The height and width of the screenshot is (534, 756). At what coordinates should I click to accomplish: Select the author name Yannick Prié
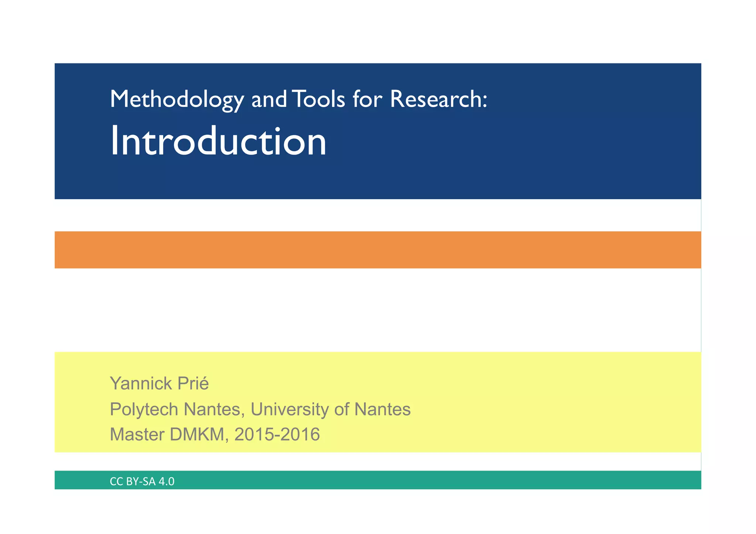(x=159, y=384)
